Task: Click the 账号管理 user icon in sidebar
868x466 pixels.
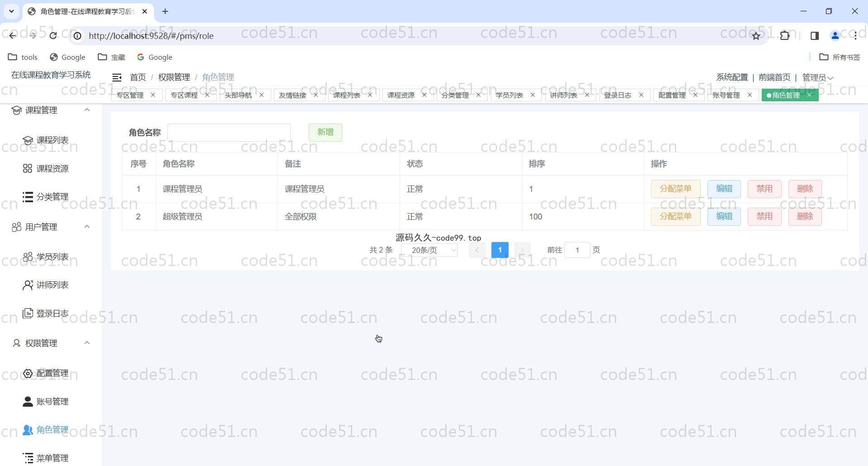Action: click(x=28, y=402)
